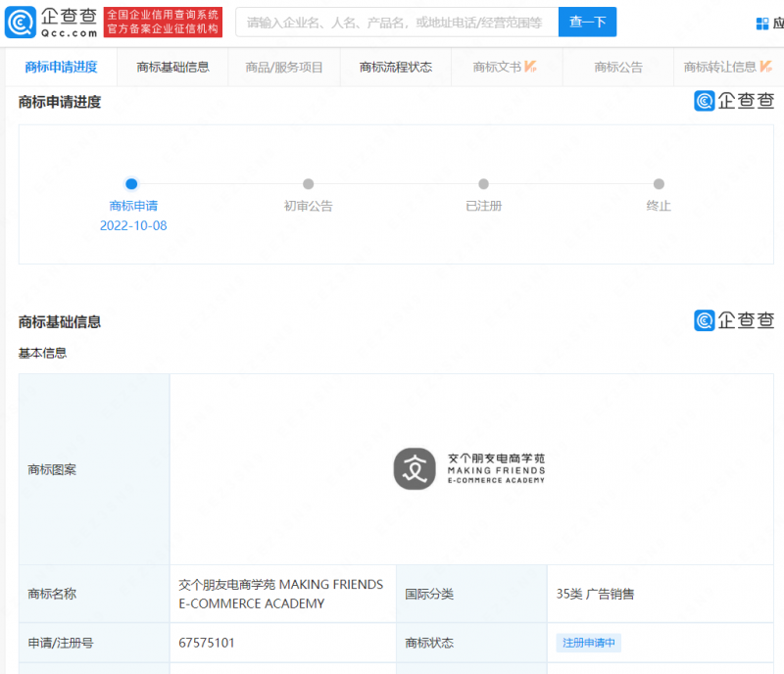Open the 商品/服务项目 tab
This screenshot has width=784, height=674.
[284, 67]
